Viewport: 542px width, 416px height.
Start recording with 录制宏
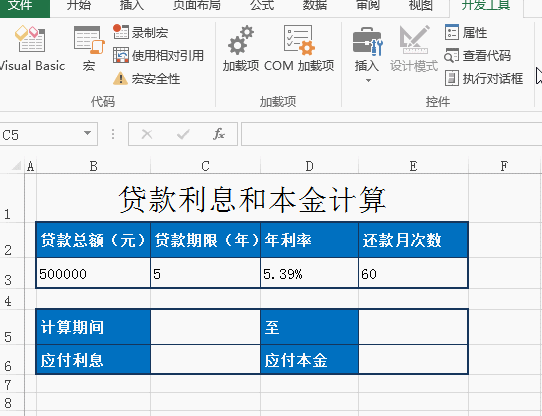pos(140,33)
